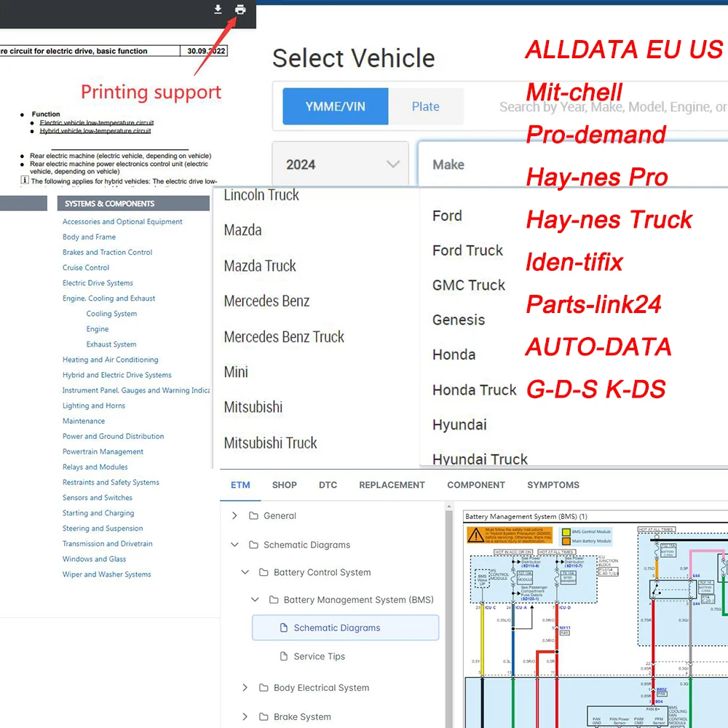Open Transmission and Drivetrain link
The height and width of the screenshot is (728, 728).
[x=107, y=543]
